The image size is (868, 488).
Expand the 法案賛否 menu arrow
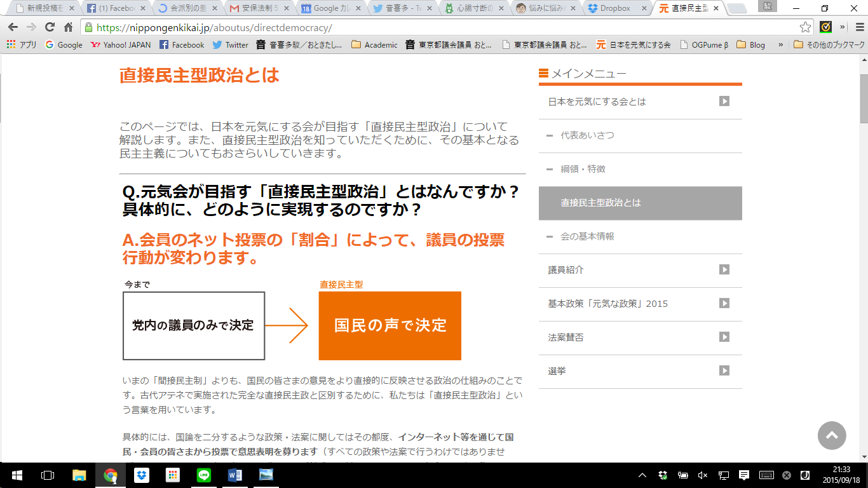724,337
